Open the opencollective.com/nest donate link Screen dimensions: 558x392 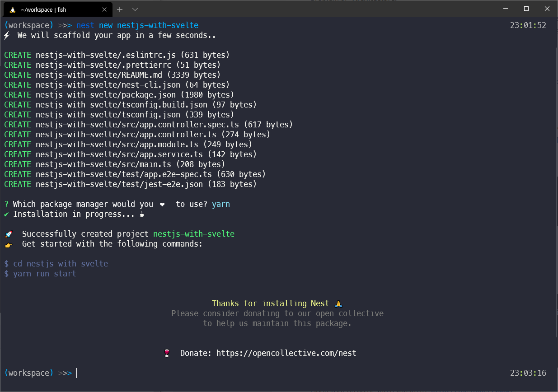286,353
